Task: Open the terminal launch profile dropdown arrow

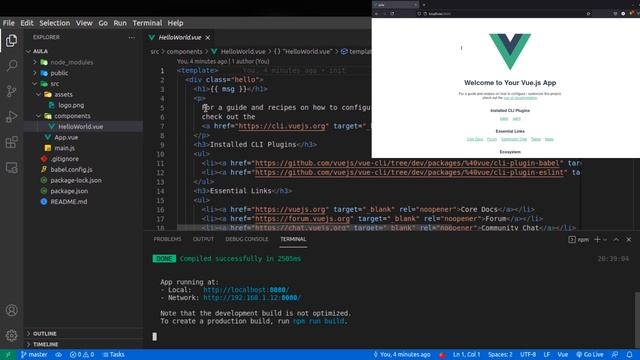Action: tap(605, 240)
